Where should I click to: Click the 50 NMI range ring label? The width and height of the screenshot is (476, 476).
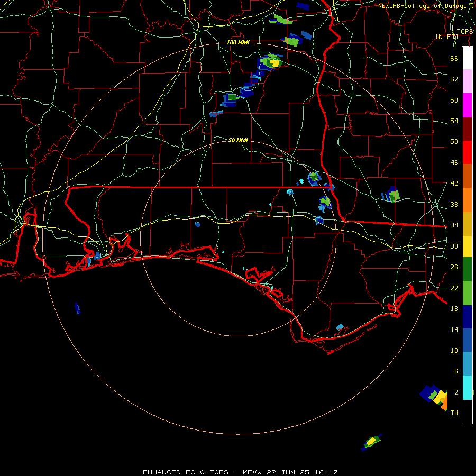pos(238,140)
